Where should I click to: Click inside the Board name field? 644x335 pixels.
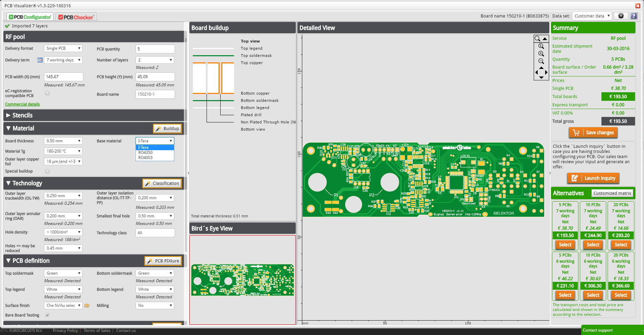coord(155,94)
